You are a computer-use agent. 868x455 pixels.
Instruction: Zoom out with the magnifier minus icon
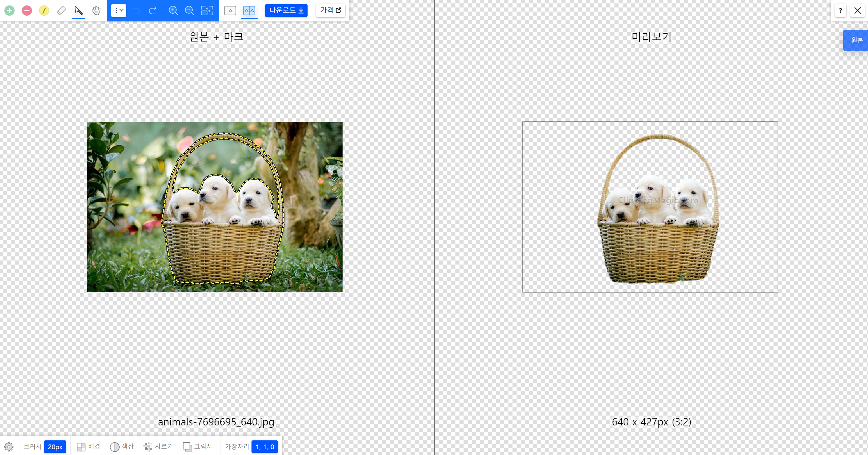pyautogui.click(x=189, y=11)
